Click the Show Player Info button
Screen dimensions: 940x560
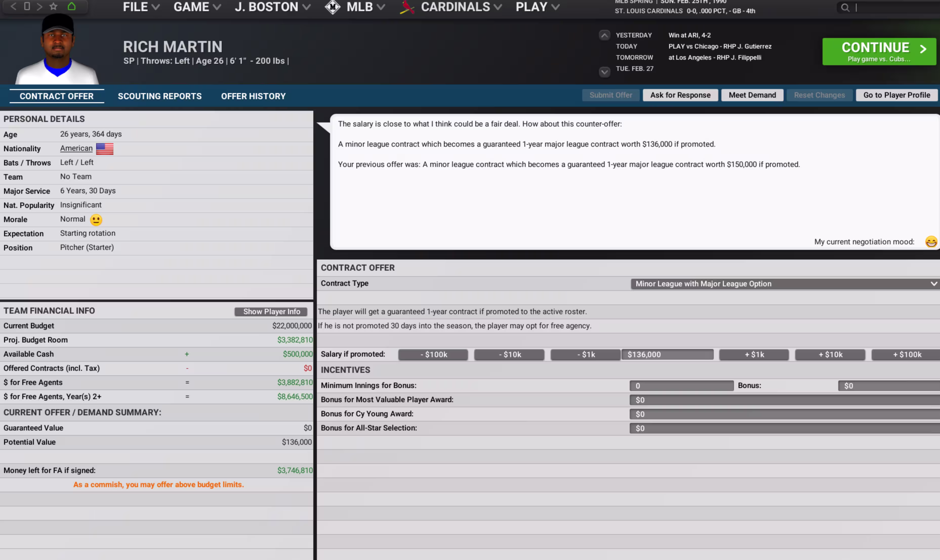coord(271,312)
